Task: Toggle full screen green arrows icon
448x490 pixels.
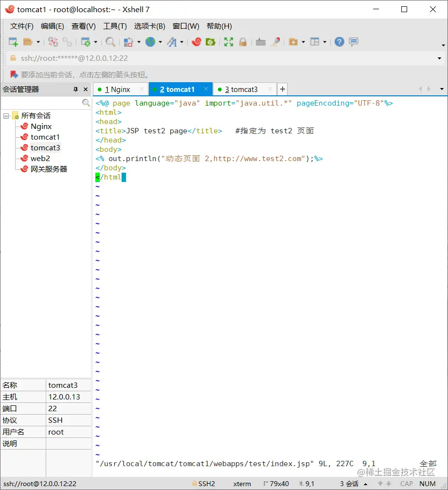Action: pos(229,41)
